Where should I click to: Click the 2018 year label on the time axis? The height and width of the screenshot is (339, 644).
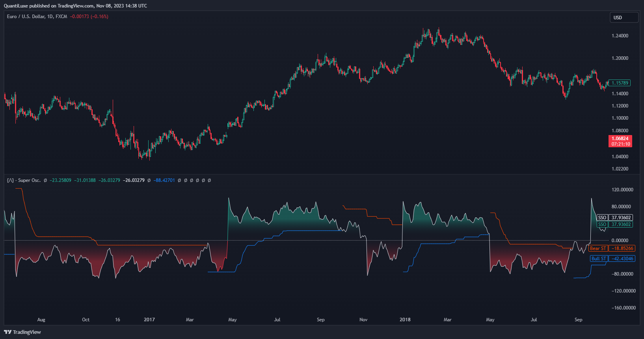coord(405,320)
